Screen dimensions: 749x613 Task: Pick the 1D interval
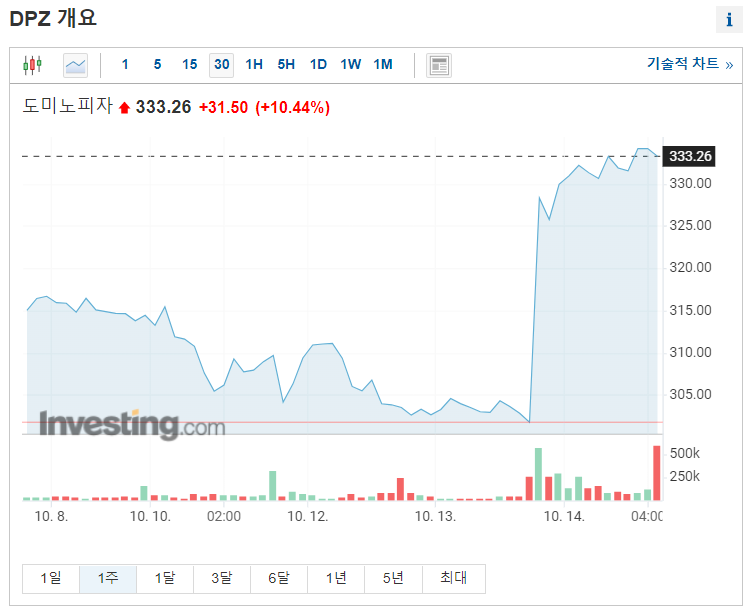tap(318, 65)
